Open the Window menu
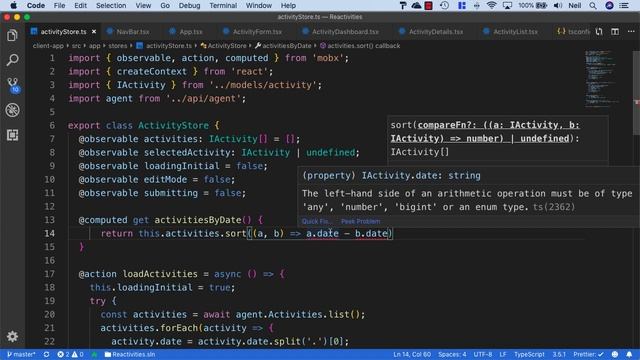The width and height of the screenshot is (640, 360). click(258, 5)
